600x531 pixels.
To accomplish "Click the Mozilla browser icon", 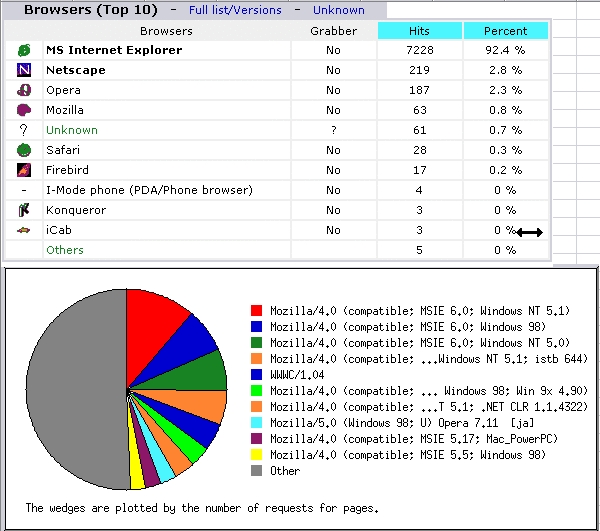I will (25, 110).
